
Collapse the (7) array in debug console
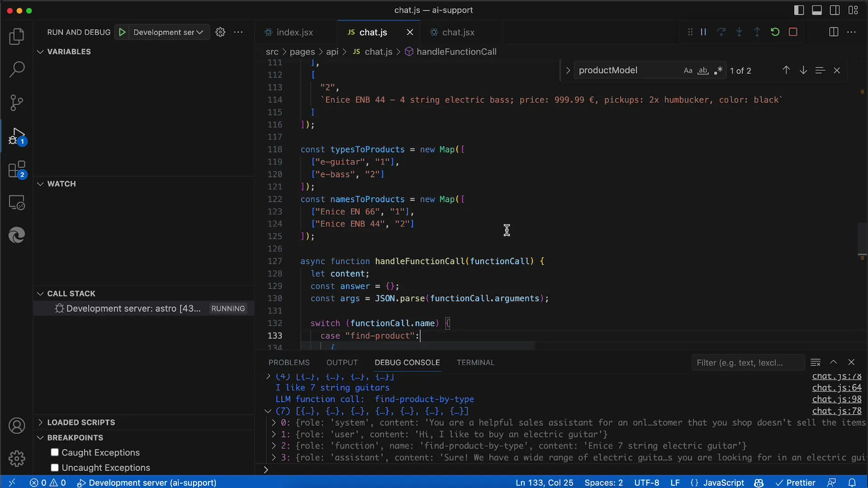coord(268,411)
